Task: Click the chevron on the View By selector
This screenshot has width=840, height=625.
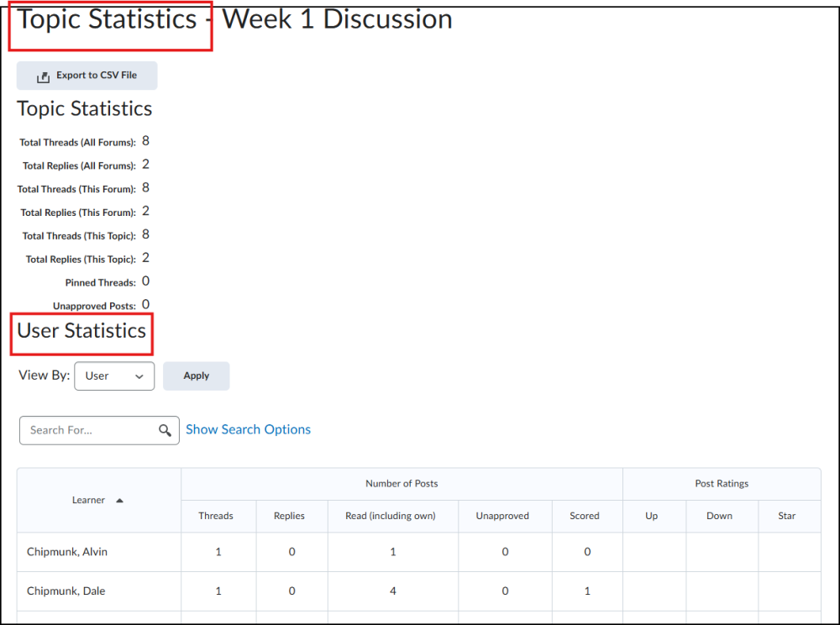Action: tap(141, 376)
